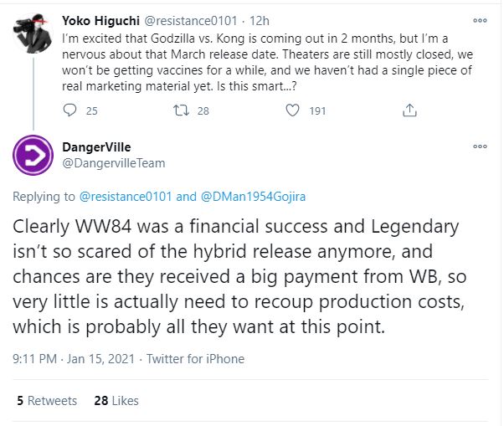Click the Twitter for iPhone source label
The width and height of the screenshot is (504, 426).
tap(195, 359)
